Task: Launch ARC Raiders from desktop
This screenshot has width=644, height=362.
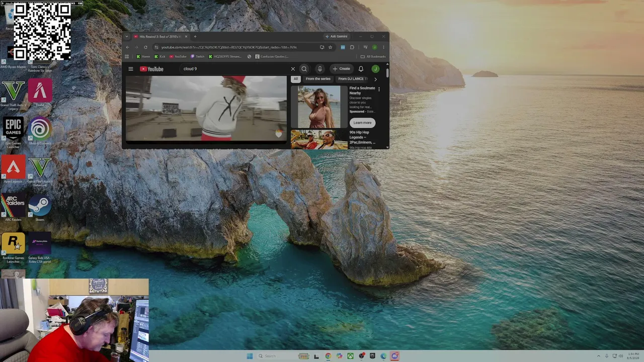Action: tap(13, 208)
